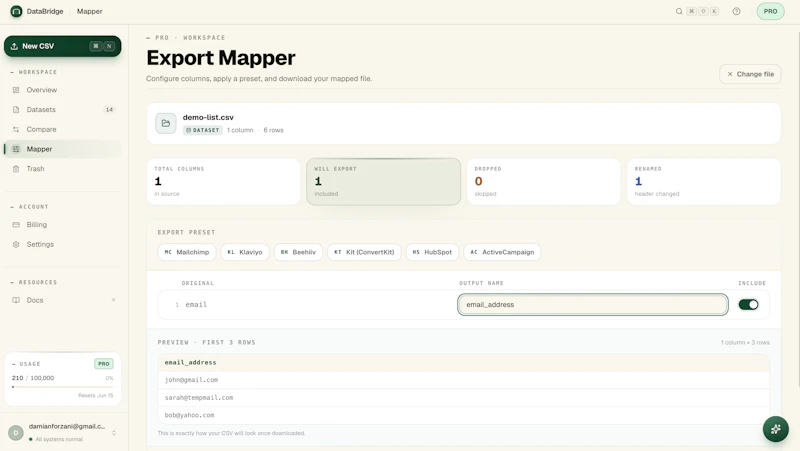800x451 pixels.
Task: Click the DataBridge logo icon
Action: coord(16,11)
